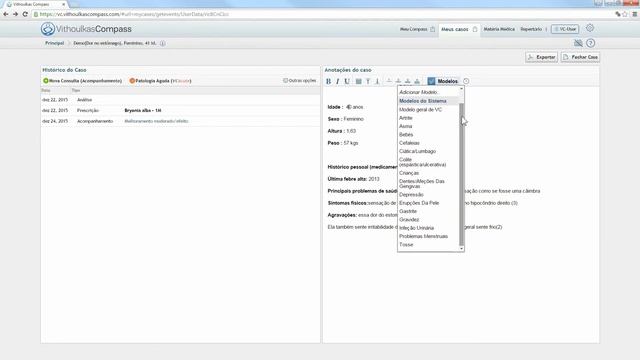The image size is (640, 360).
Task: Click the Exportar button
Action: [541, 57]
